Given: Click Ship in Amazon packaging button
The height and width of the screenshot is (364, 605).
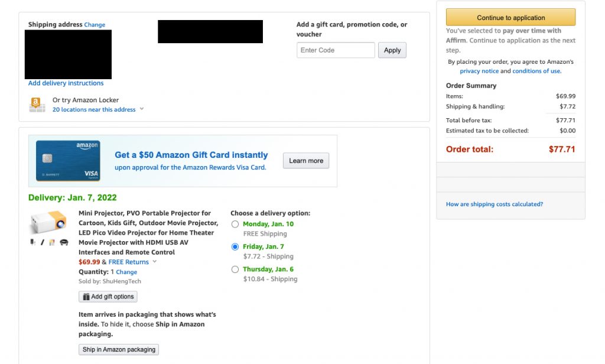Looking at the screenshot, I should click(119, 349).
